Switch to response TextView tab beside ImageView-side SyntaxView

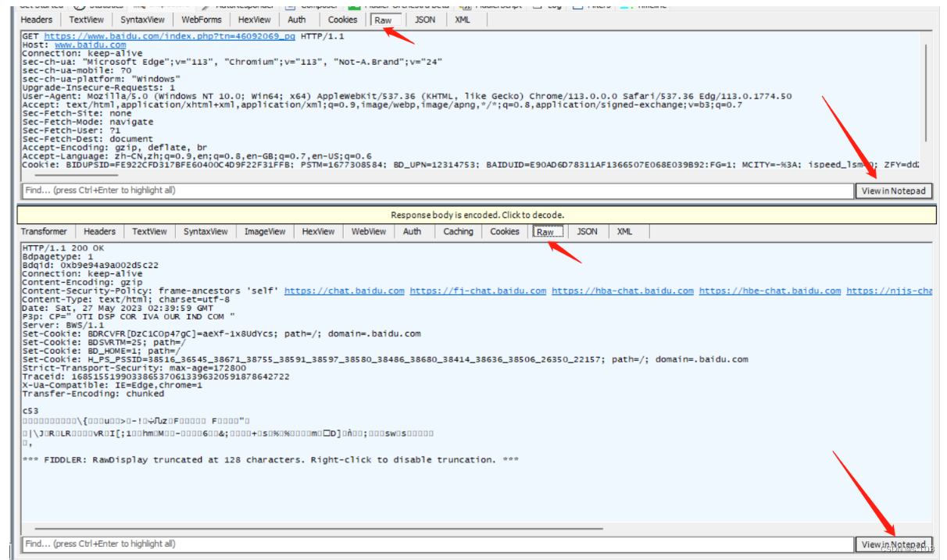[149, 231]
